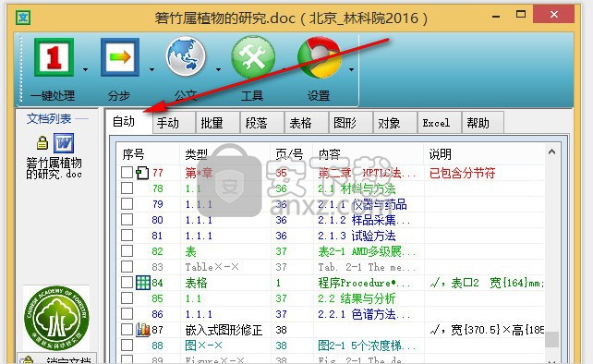Image resolution: width=593 pixels, height=364 pixels.
Task: Select content 2.2.1 色谱方法...
Action: [x=364, y=314]
